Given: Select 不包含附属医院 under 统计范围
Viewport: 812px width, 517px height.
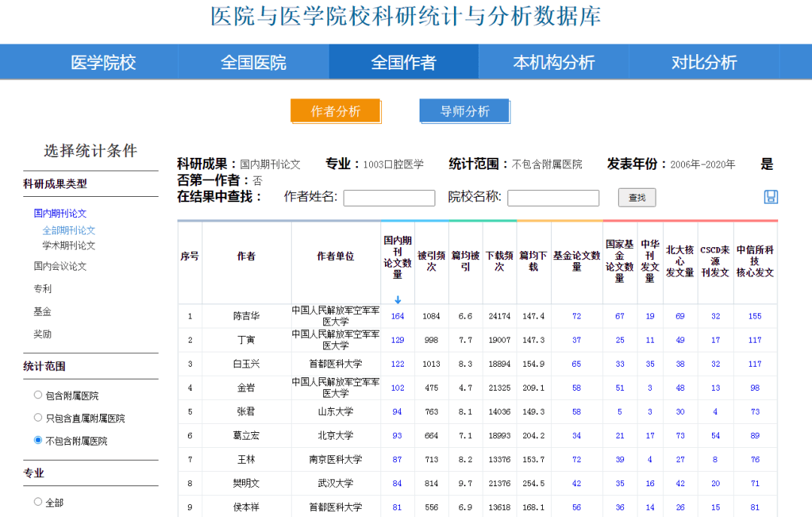Looking at the screenshot, I should (38, 439).
